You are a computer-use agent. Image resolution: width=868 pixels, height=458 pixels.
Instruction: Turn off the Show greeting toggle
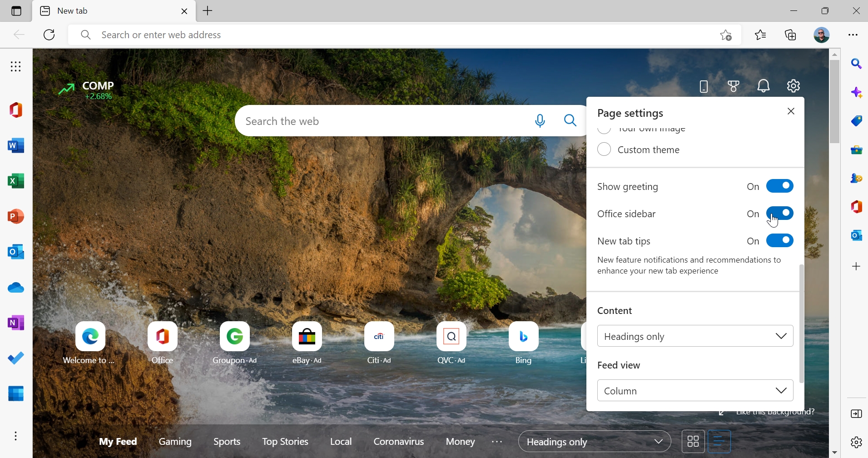pos(780,186)
